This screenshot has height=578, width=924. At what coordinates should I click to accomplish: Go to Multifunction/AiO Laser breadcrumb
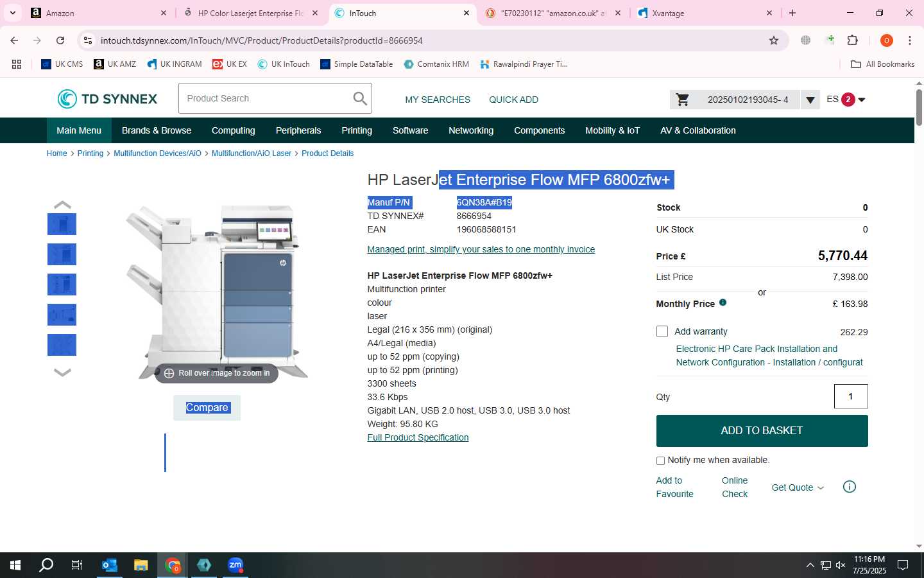coord(252,153)
